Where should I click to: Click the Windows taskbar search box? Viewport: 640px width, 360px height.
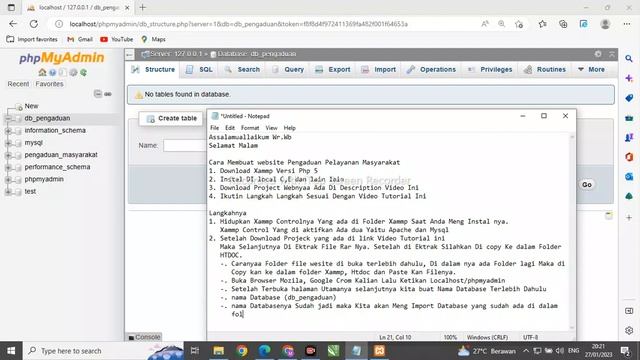click(104, 351)
